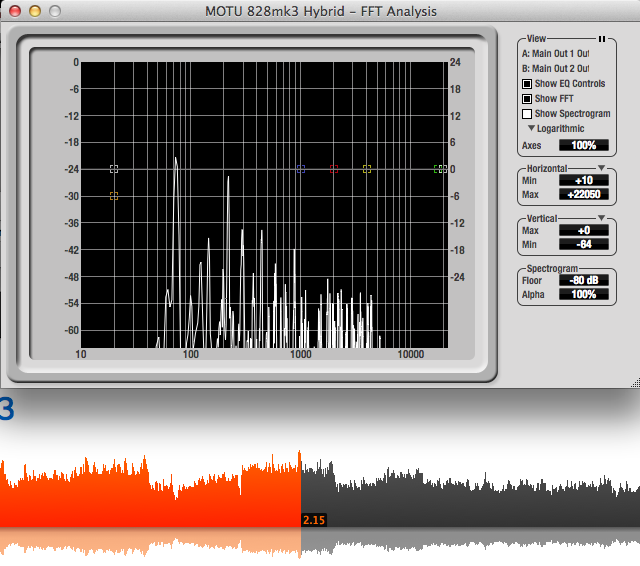The image size is (640, 566).
Task: Toggle the Show EQ Controls checkbox
Action: coord(527,84)
